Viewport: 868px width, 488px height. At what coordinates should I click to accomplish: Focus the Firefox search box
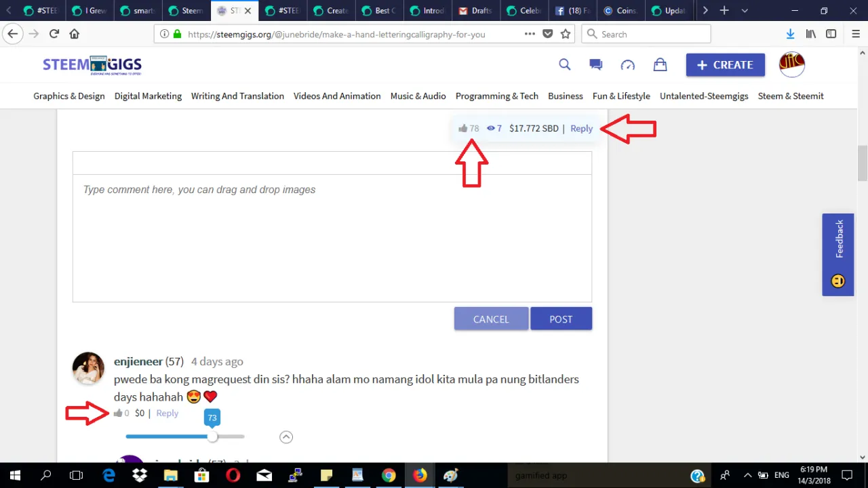click(646, 34)
